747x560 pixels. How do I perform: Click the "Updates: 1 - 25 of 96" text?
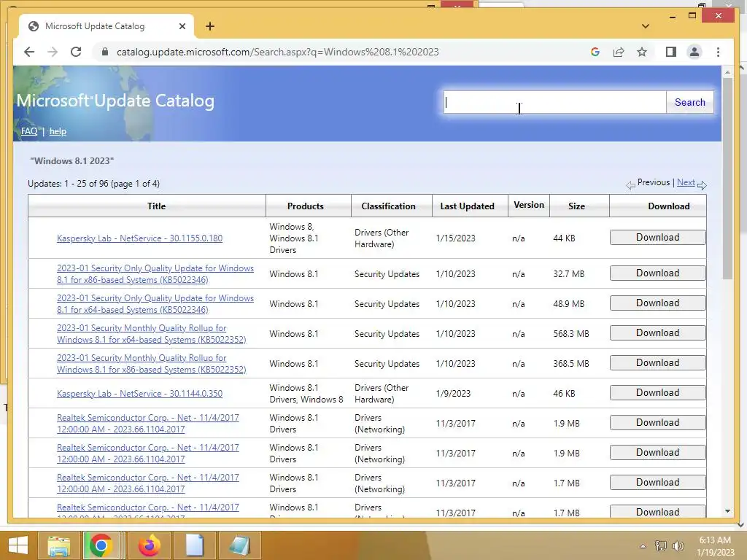tap(93, 183)
